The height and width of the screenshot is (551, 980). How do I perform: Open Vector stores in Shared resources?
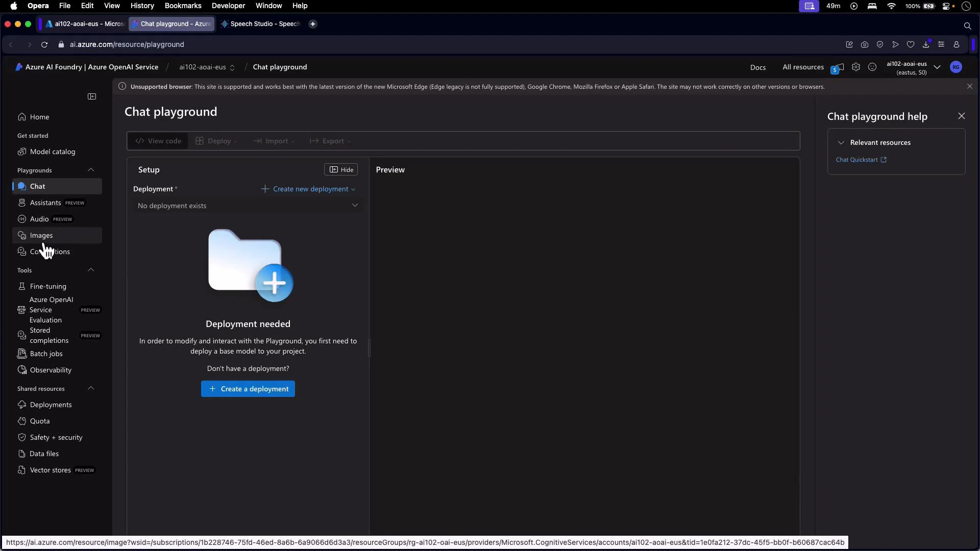[50, 470]
